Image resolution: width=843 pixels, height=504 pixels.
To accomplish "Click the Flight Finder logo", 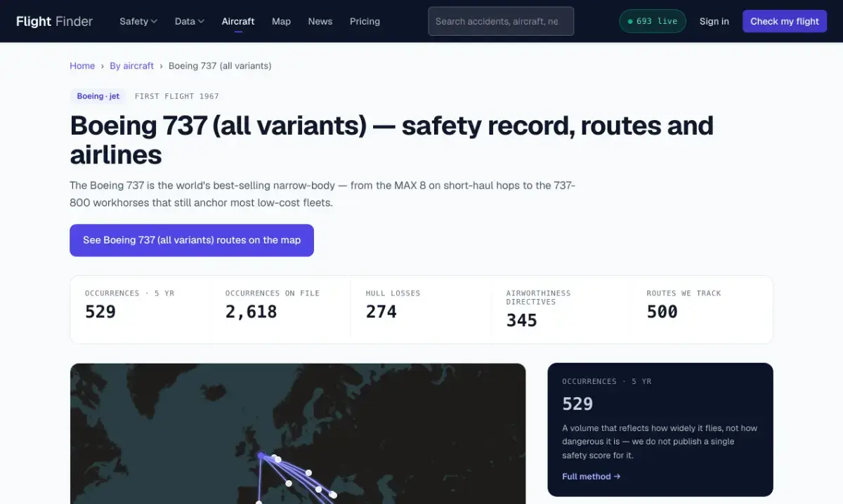I will coord(54,21).
